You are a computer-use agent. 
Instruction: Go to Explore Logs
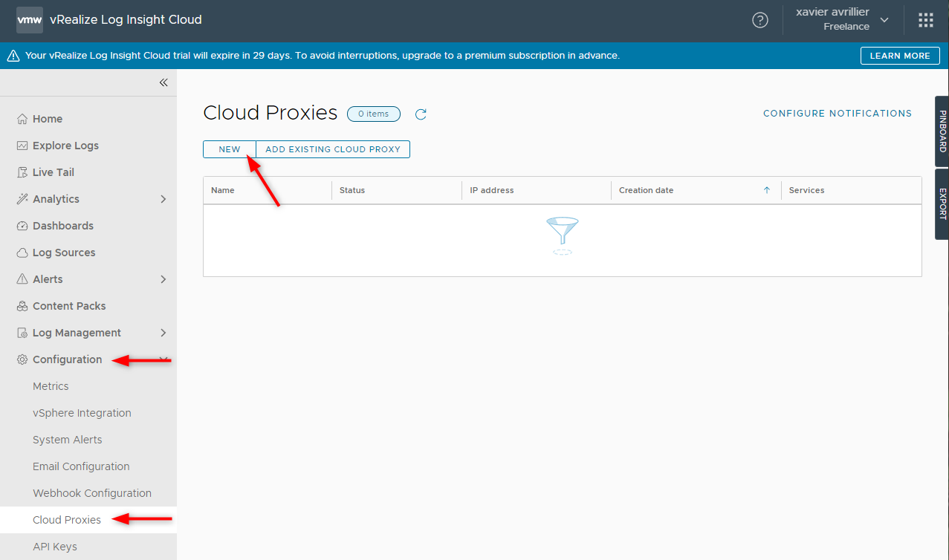[65, 146]
